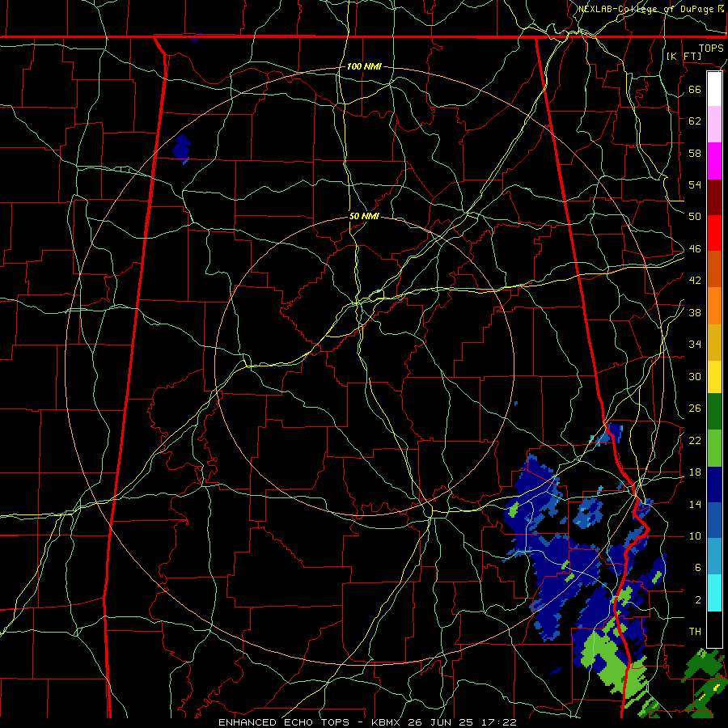Click the yellow legend swatch near 30
This screenshot has width=728, height=728.
click(714, 376)
